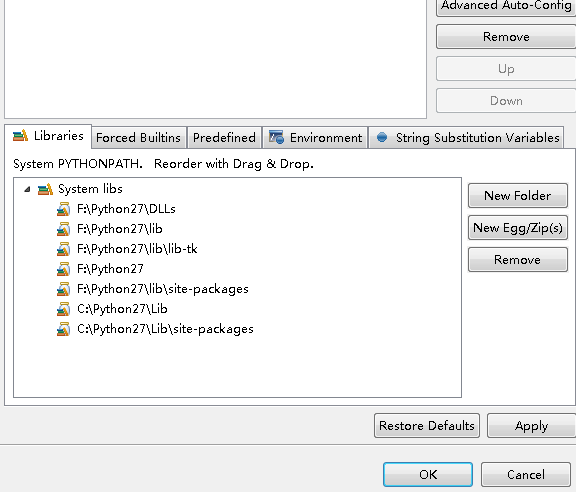Select the F:\Python27\lib path entry
Viewport: 576px width, 492px height.
tap(120, 229)
